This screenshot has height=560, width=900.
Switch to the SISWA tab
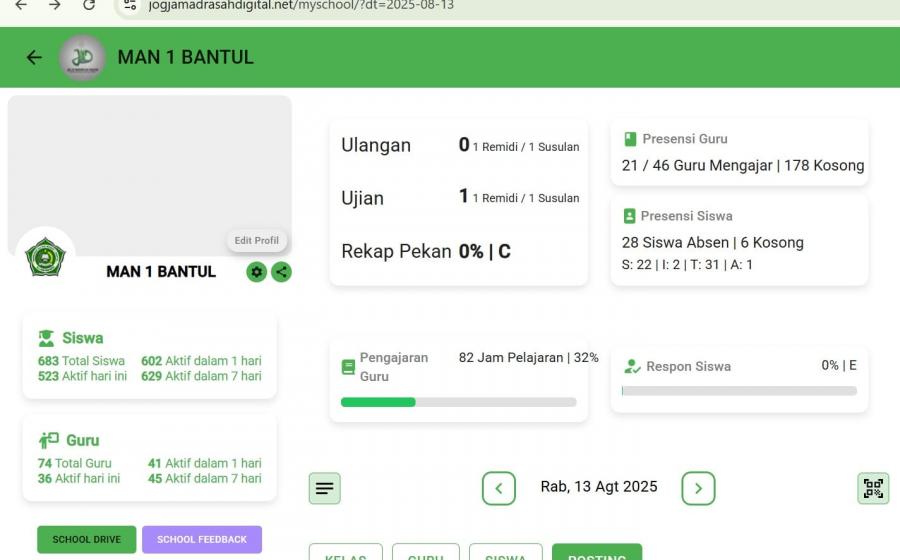pyautogui.click(x=505, y=553)
